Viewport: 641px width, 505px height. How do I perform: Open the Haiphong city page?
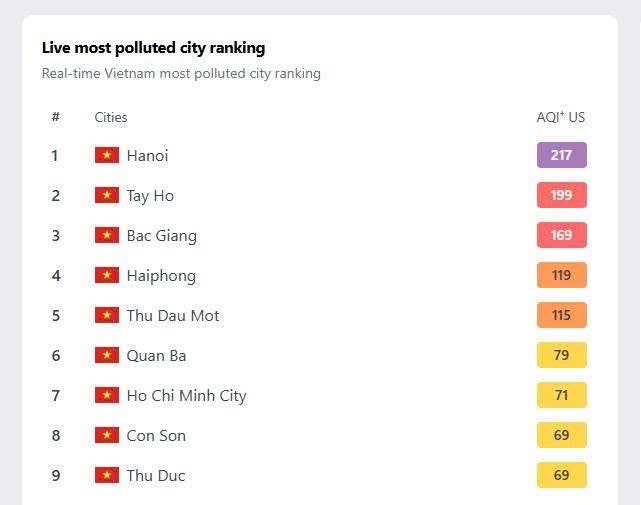point(161,275)
